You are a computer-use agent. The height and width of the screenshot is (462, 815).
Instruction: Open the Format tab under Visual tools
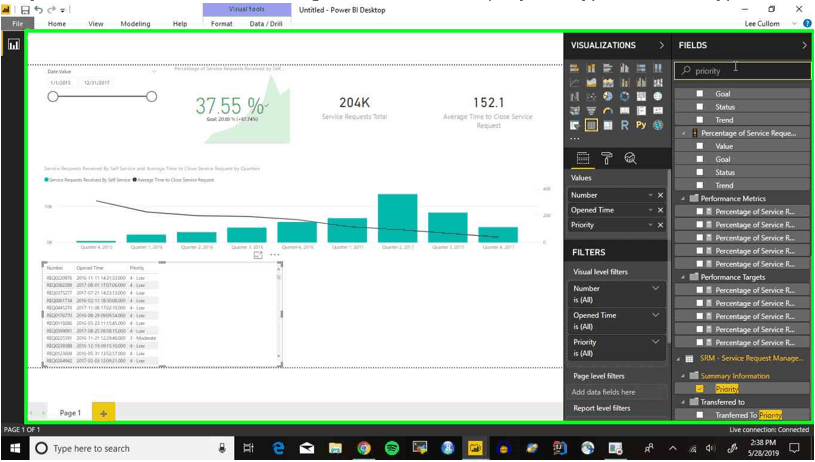(221, 24)
